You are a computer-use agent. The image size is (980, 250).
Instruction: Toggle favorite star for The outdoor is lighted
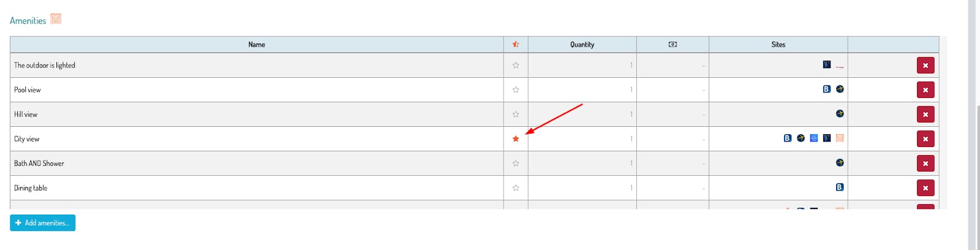point(516,65)
